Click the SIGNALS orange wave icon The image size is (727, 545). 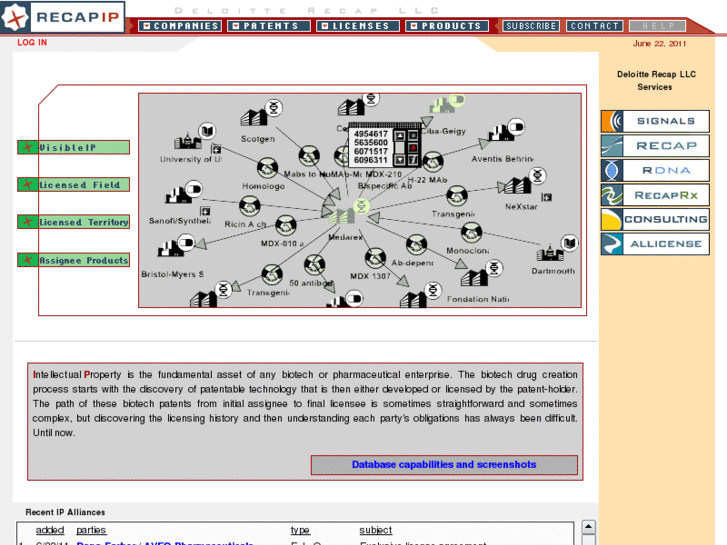click(612, 121)
